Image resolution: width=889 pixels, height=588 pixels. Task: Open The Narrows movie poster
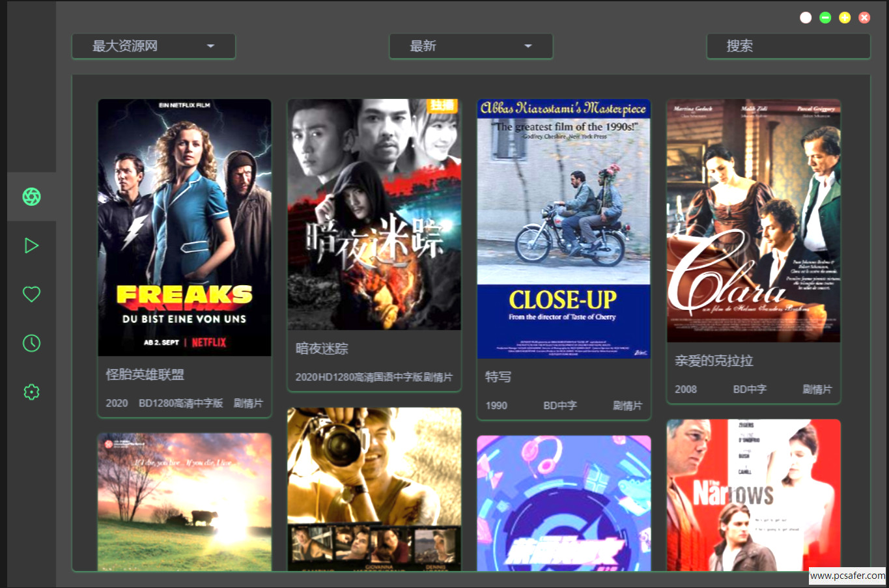point(754,495)
